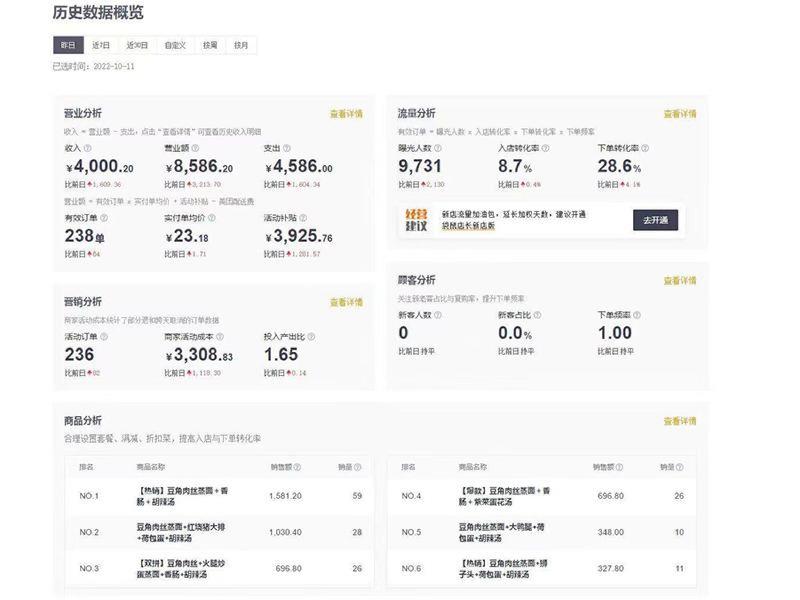800x600 pixels.
Task: Select the 昨日 date tab
Action: pyautogui.click(x=68, y=45)
